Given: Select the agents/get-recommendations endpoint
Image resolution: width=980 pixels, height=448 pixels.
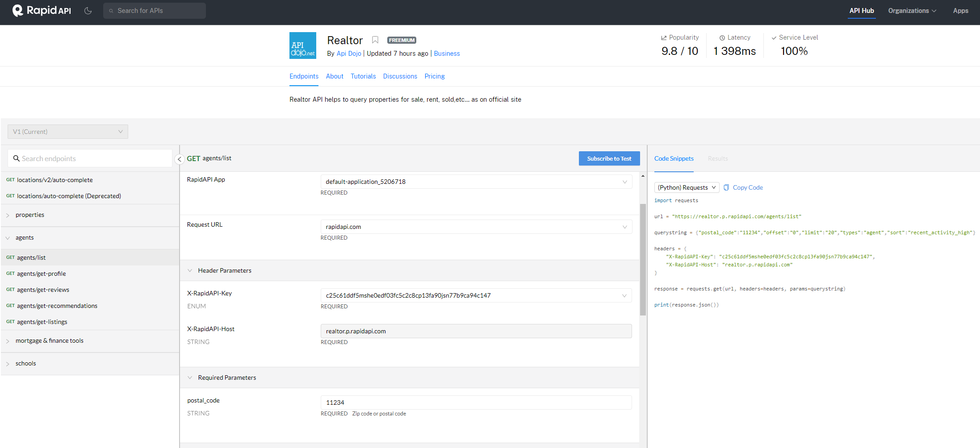Looking at the screenshot, I should click(x=90, y=306).
